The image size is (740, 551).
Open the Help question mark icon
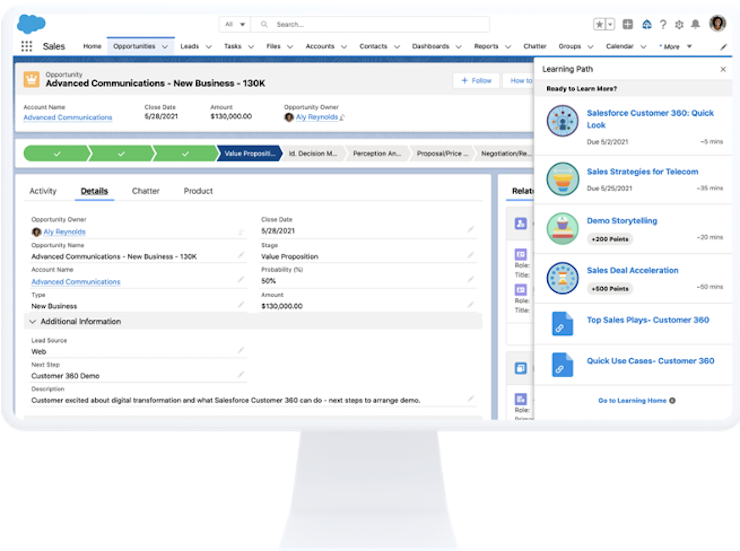(663, 25)
